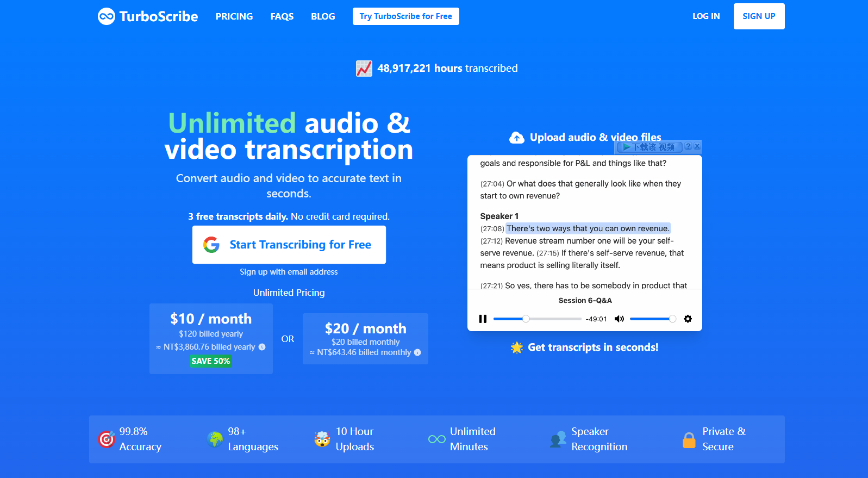868x478 pixels.
Task: Click the Session 6-Q&A title
Action: 585,301
